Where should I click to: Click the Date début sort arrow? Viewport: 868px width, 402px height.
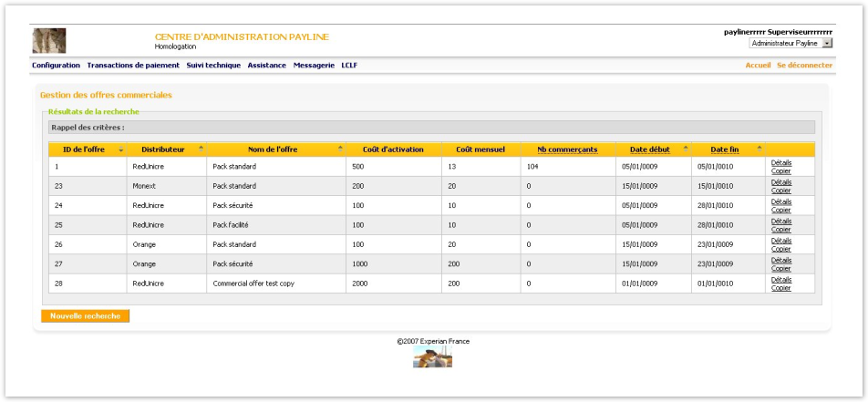(686, 149)
